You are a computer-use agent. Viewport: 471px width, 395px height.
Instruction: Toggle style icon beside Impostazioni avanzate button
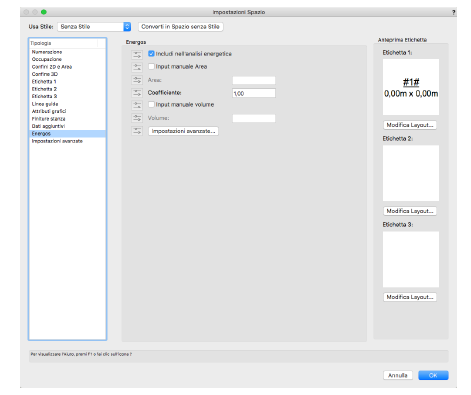tap(137, 131)
